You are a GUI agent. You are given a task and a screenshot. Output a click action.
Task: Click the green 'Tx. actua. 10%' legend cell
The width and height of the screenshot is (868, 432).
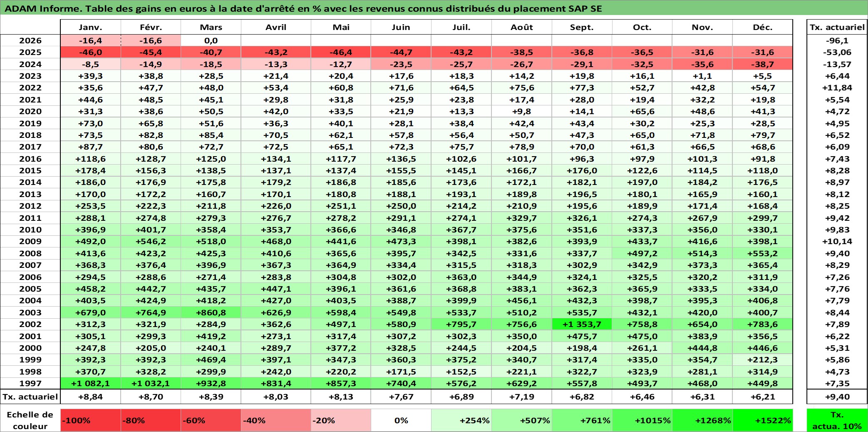(837, 420)
